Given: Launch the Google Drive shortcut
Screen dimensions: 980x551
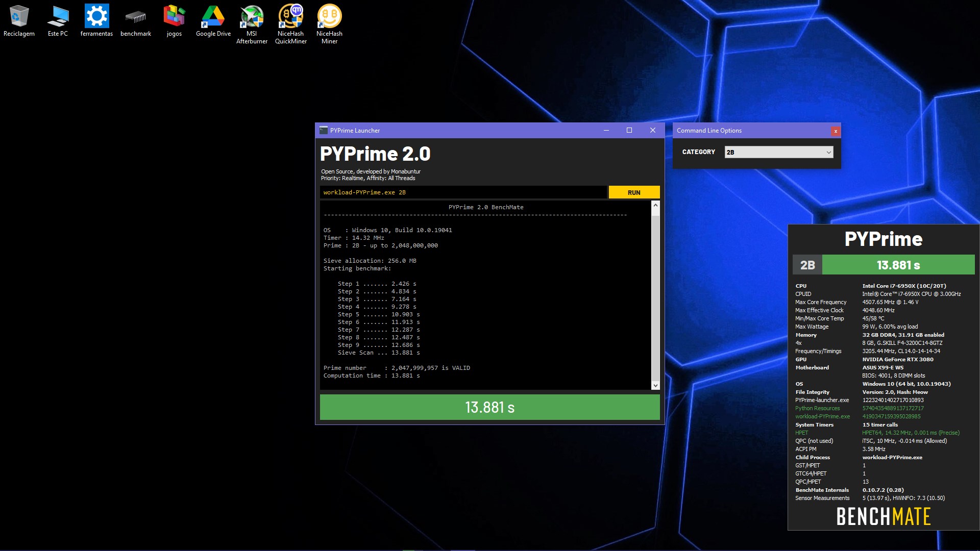Looking at the screenshot, I should (213, 21).
